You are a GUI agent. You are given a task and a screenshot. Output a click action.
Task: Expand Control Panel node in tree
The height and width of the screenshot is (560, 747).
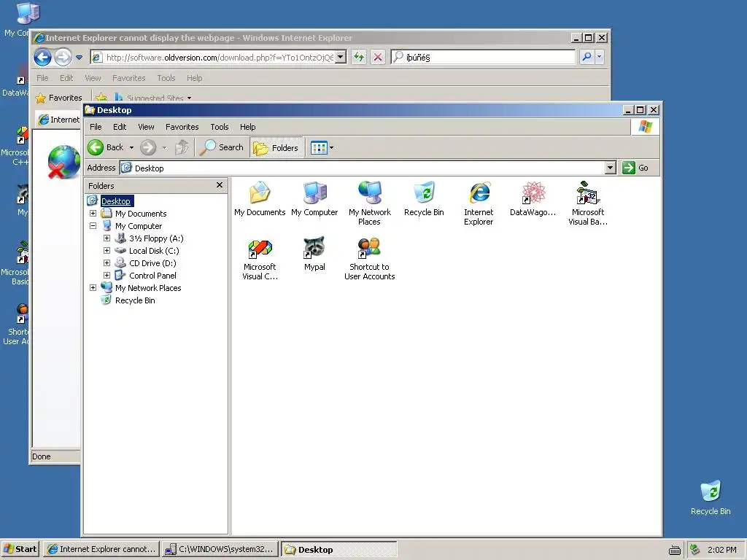[107, 275]
